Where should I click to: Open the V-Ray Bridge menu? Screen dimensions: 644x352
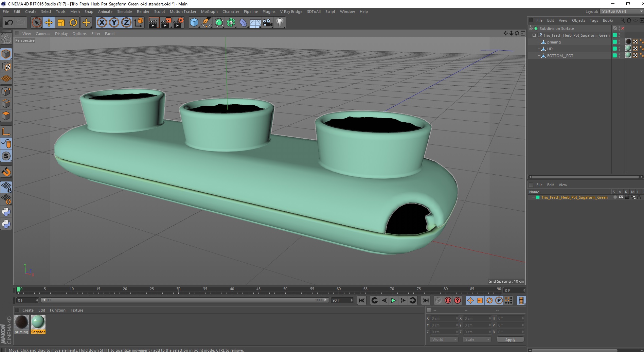[x=291, y=12]
